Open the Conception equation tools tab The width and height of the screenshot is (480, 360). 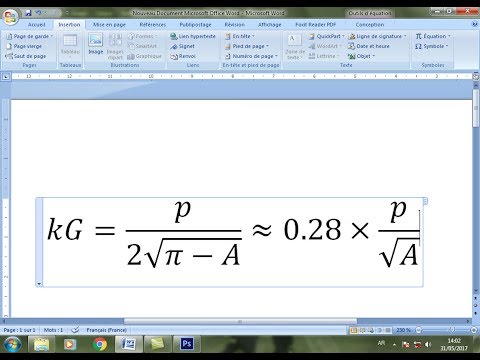coord(370,24)
